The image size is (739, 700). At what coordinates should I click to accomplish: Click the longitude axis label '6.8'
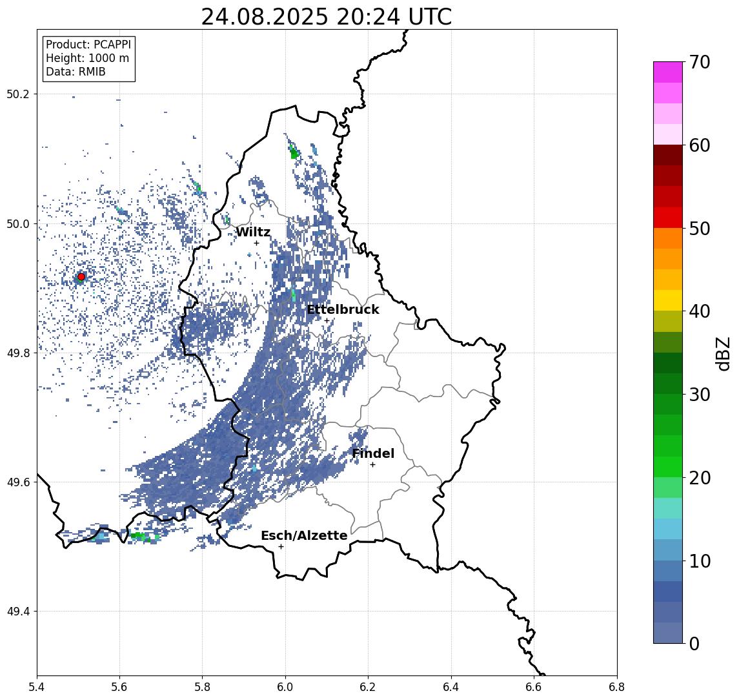(617, 687)
